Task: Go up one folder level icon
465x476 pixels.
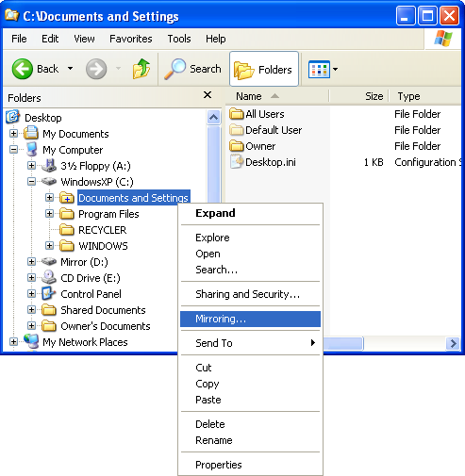Action: pyautogui.click(x=141, y=69)
